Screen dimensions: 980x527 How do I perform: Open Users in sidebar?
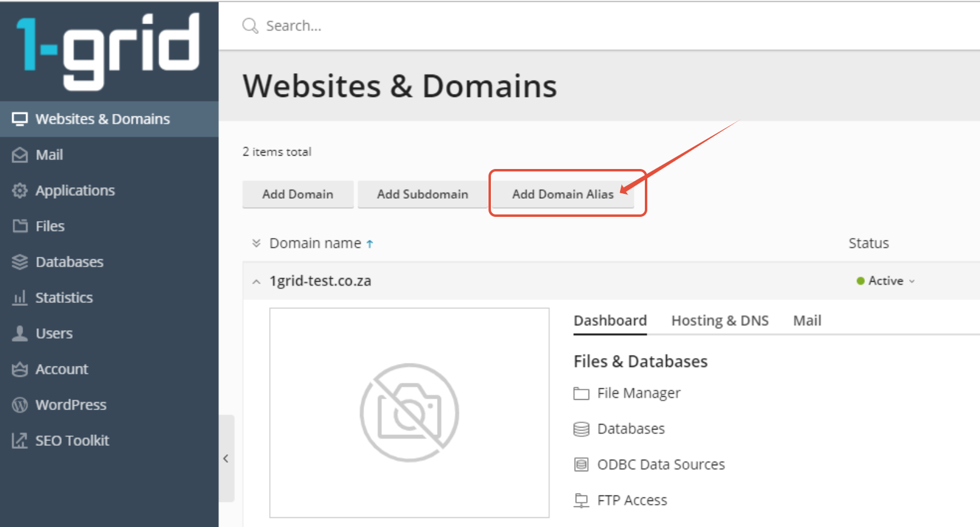pyautogui.click(x=109, y=333)
